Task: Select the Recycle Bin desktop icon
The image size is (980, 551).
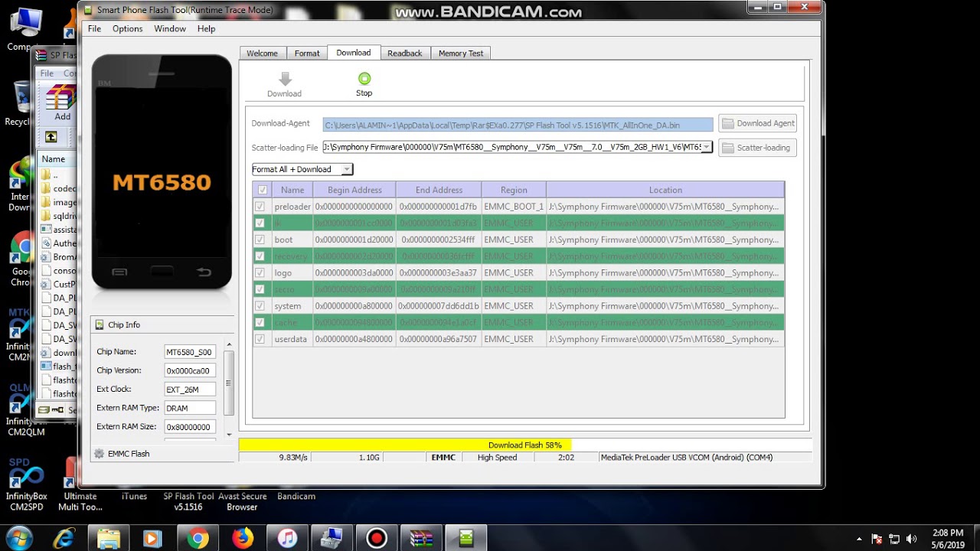Action: coord(23,97)
